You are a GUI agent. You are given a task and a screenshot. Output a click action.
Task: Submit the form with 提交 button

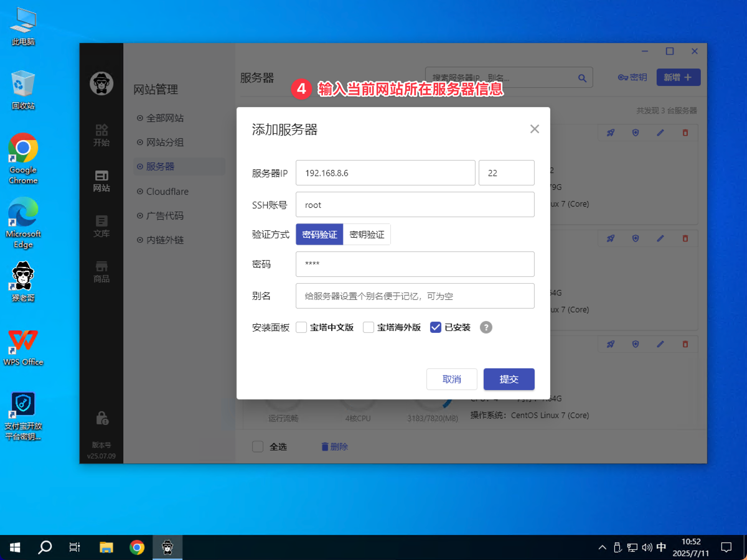pos(509,380)
